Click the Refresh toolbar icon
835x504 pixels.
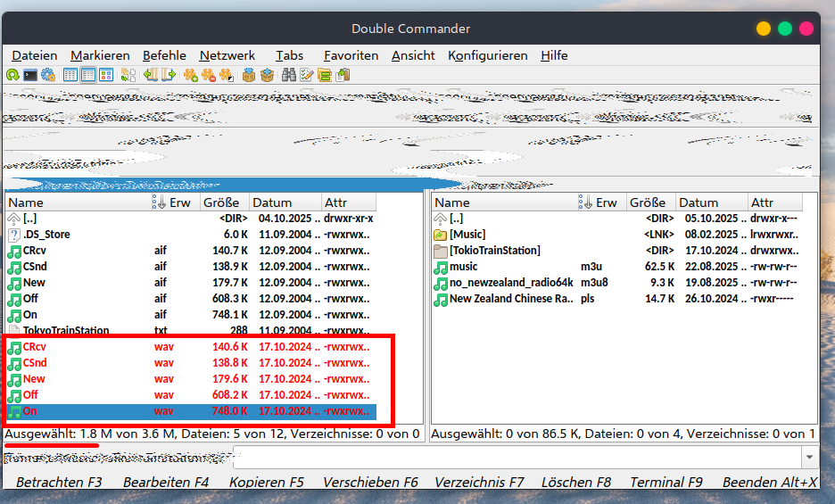[13, 75]
